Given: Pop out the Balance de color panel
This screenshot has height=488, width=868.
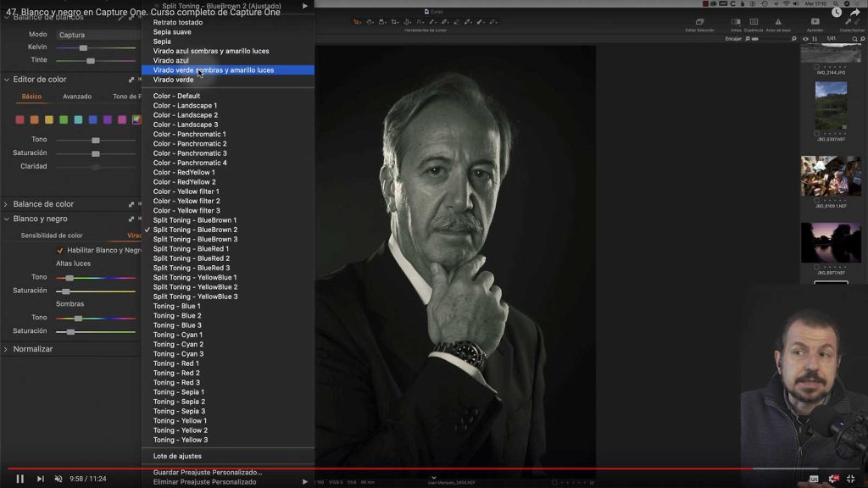Looking at the screenshot, I should [x=131, y=204].
